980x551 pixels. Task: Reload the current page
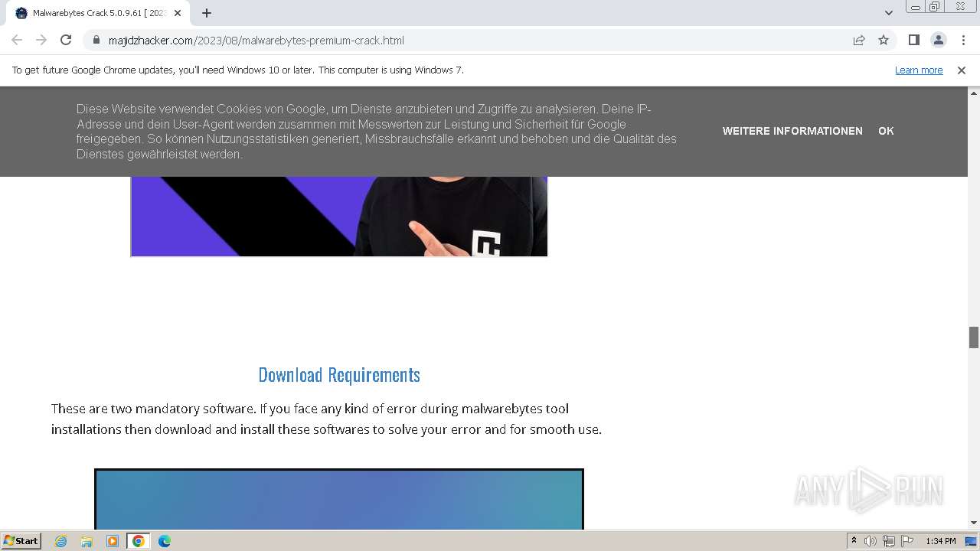66,40
